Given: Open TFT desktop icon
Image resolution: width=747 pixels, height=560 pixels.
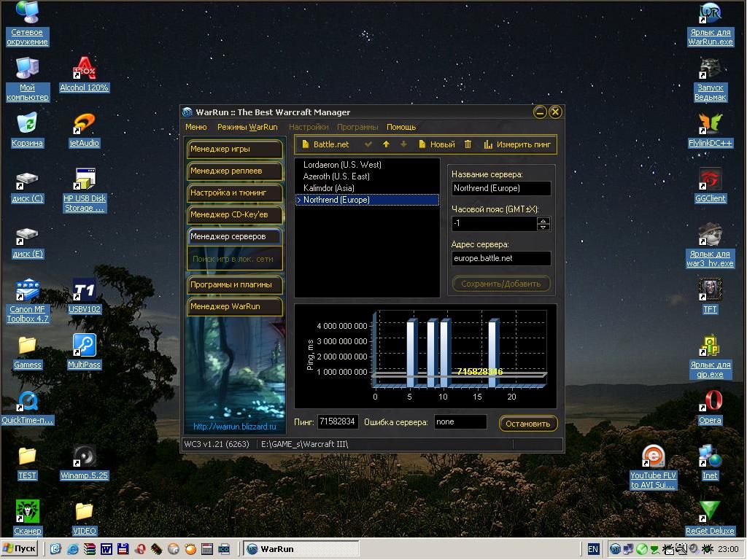Looking at the screenshot, I should 710,296.
